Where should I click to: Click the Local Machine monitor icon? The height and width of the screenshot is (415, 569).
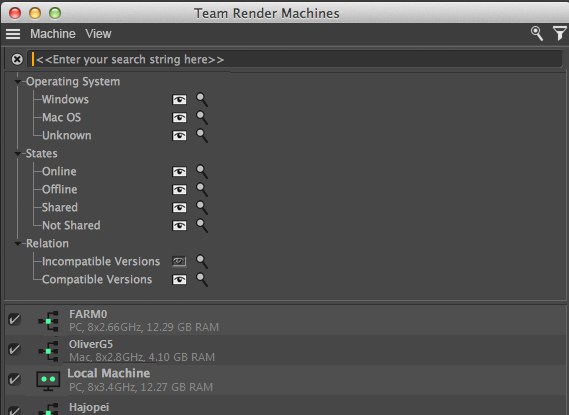[x=48, y=381]
